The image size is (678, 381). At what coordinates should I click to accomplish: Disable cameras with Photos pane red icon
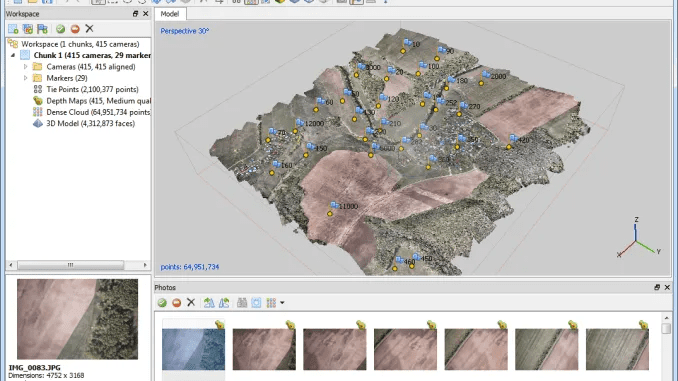(x=176, y=303)
